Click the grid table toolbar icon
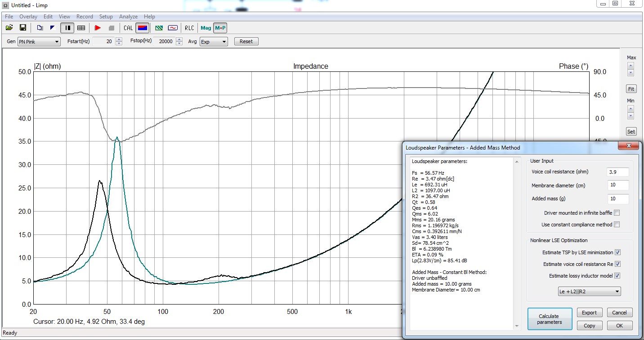Viewport: 644px width, 340px height. [81, 28]
